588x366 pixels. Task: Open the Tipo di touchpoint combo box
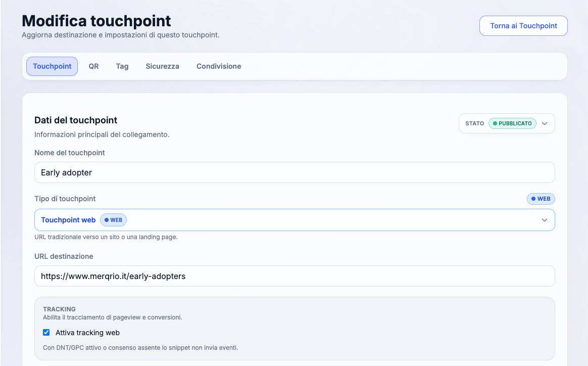(x=295, y=220)
